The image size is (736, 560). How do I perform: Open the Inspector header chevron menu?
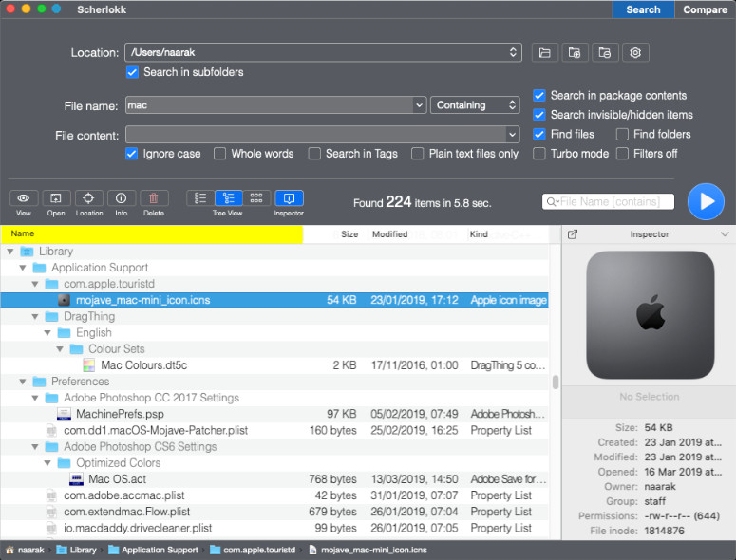725,234
